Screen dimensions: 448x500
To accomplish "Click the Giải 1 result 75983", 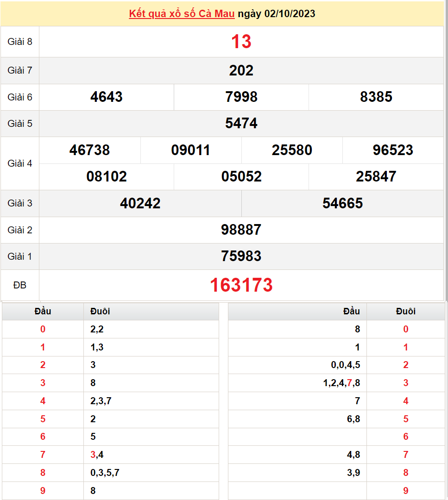I will (x=241, y=256).
